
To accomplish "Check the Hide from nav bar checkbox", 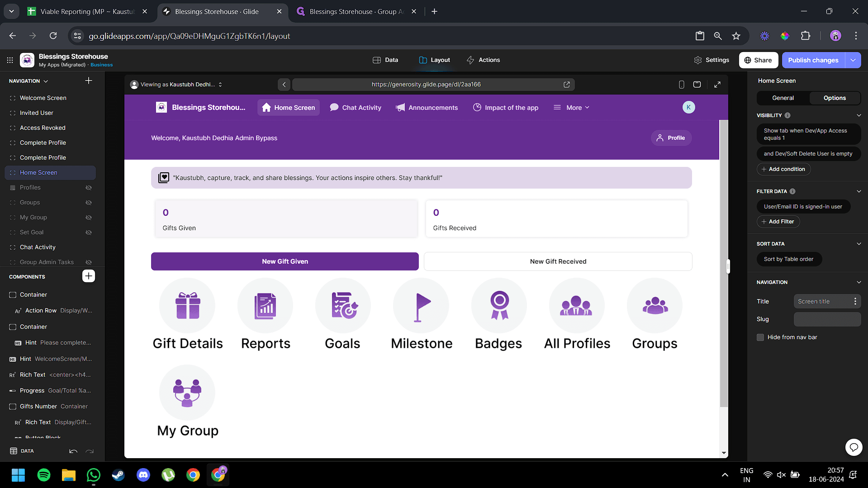I will coord(760,337).
